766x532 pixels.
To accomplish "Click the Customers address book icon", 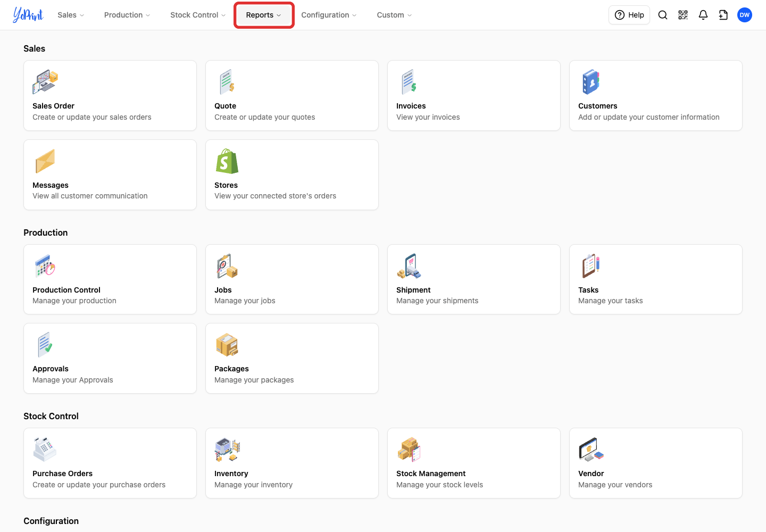I will tap(590, 82).
